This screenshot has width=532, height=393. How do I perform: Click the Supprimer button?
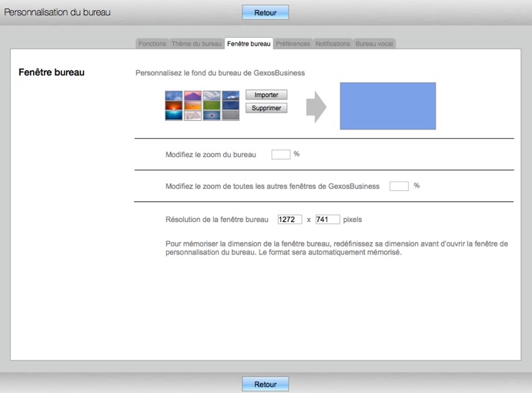(266, 108)
